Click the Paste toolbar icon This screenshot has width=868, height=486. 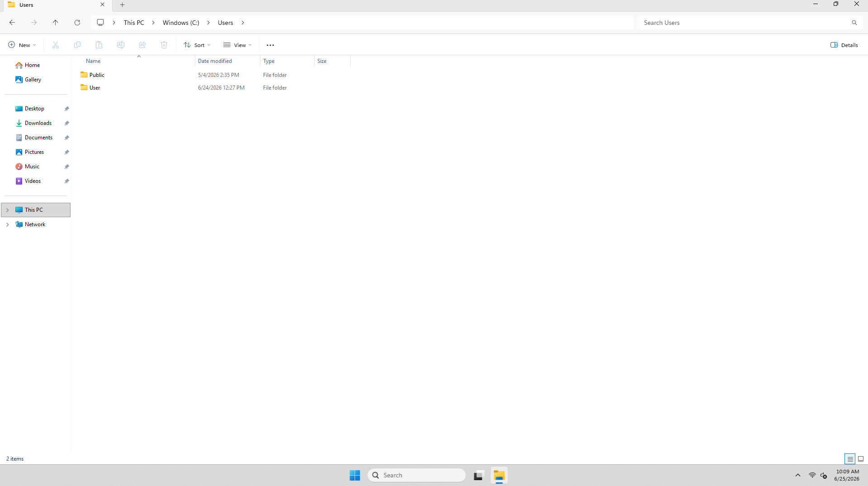point(99,45)
